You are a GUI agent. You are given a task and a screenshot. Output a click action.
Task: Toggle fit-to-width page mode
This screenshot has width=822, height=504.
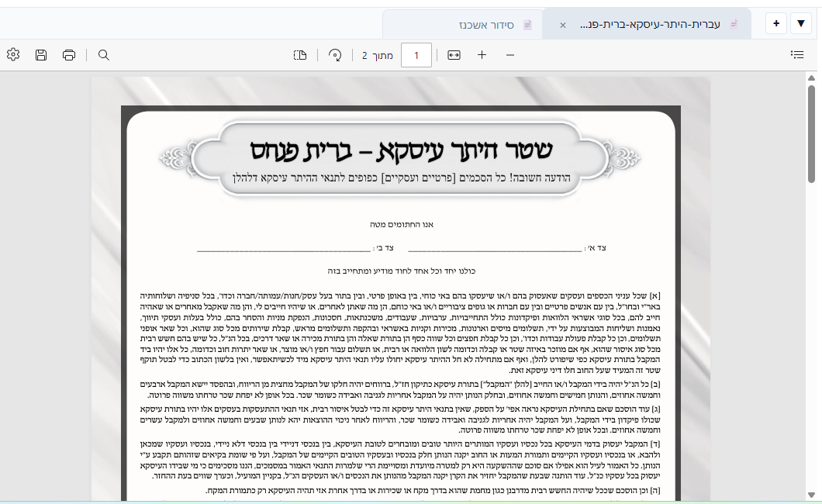coord(454,55)
